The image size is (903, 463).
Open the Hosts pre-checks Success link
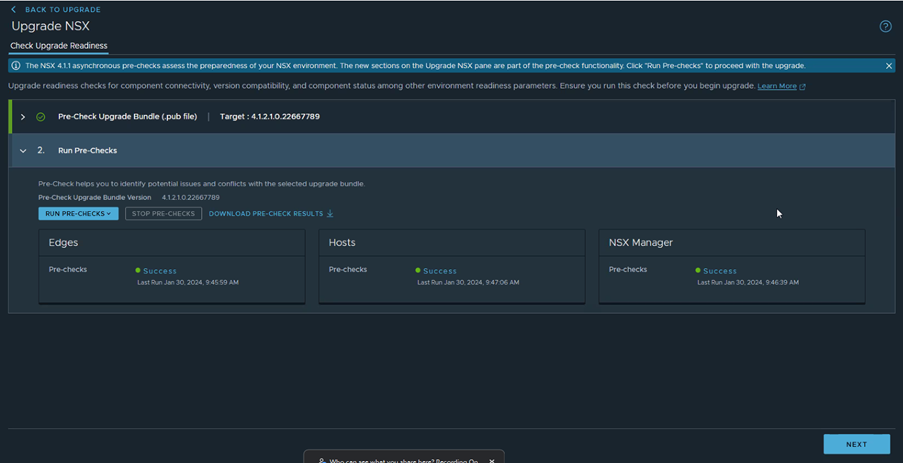click(x=440, y=271)
